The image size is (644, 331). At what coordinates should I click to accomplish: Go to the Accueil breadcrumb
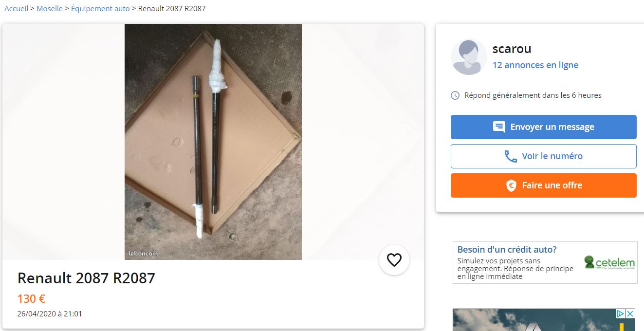(x=17, y=9)
